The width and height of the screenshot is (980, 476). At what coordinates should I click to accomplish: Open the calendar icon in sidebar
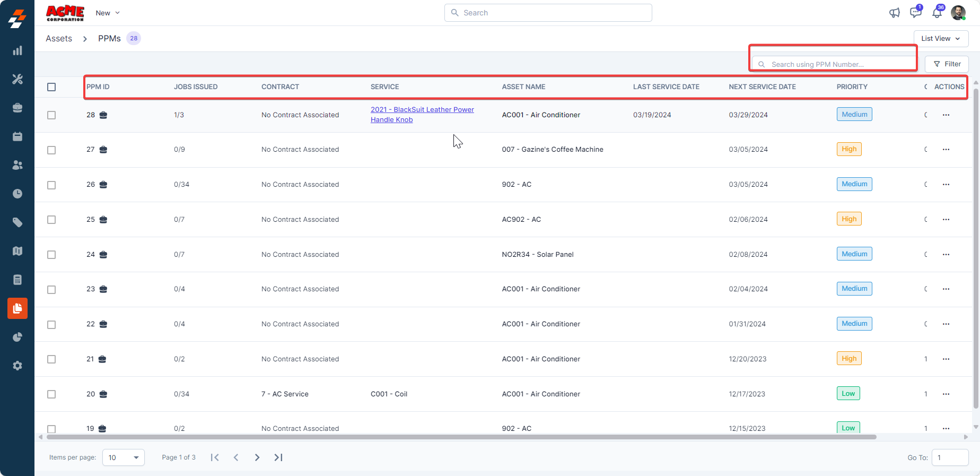pos(17,136)
